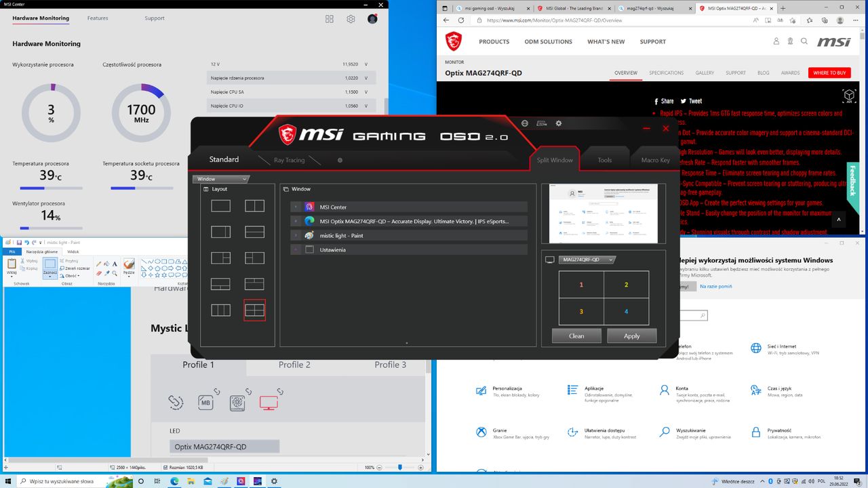Toggle sync on the cooling fan device
This screenshot has height=488, width=868.
tap(249, 392)
